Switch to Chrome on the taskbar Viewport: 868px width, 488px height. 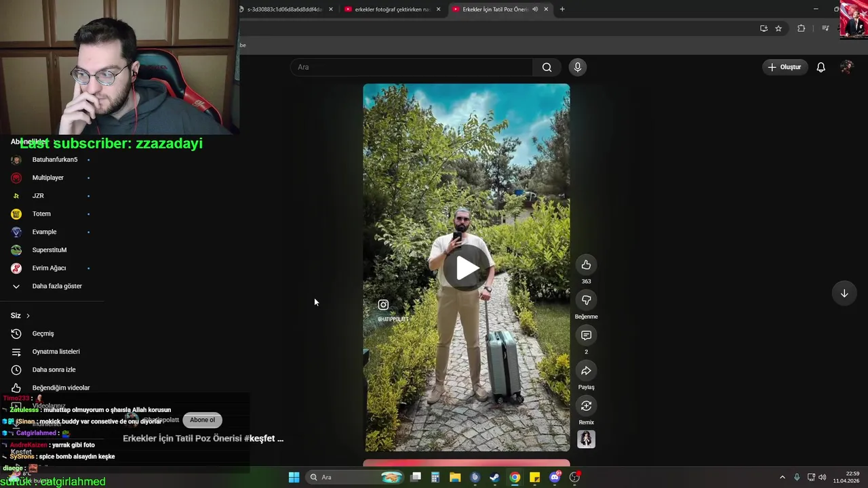coord(515,477)
